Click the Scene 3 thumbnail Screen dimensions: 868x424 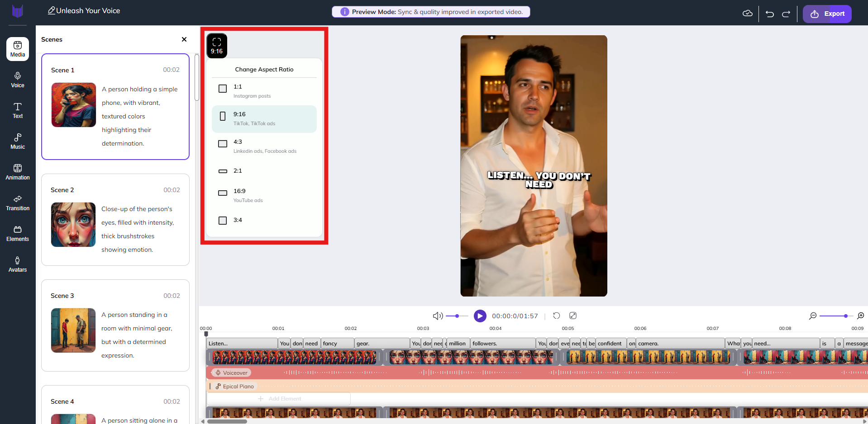coord(73,330)
